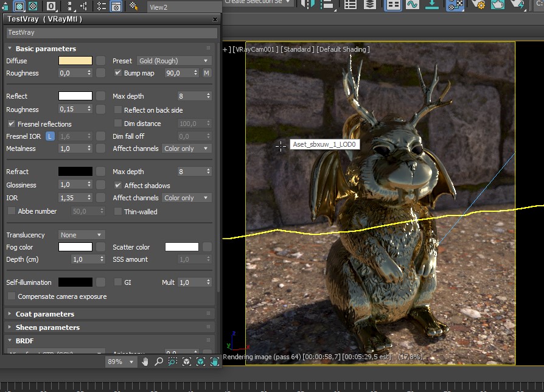Open the Diffuse color swatch
This screenshot has width=544, height=392.
point(75,61)
